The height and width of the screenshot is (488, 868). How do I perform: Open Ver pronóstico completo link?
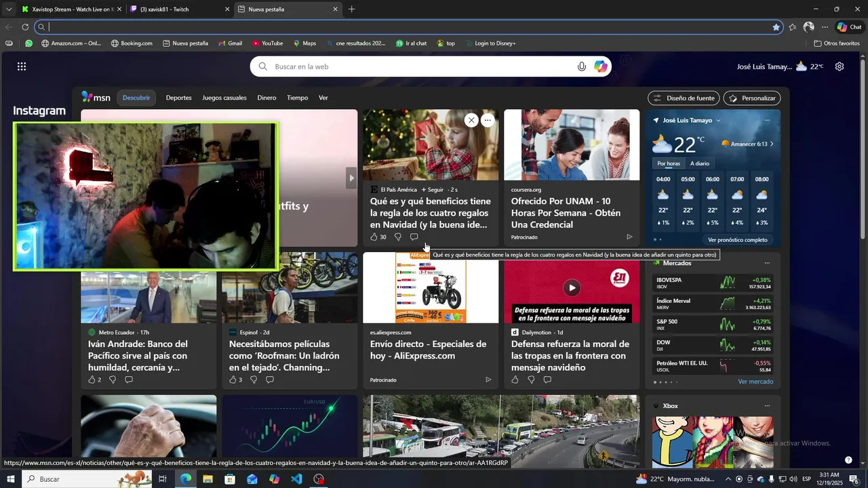pos(738,240)
